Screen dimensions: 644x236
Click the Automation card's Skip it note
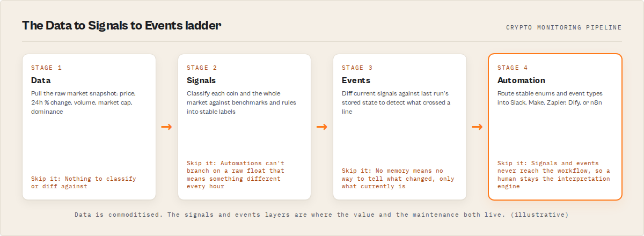click(x=554, y=175)
